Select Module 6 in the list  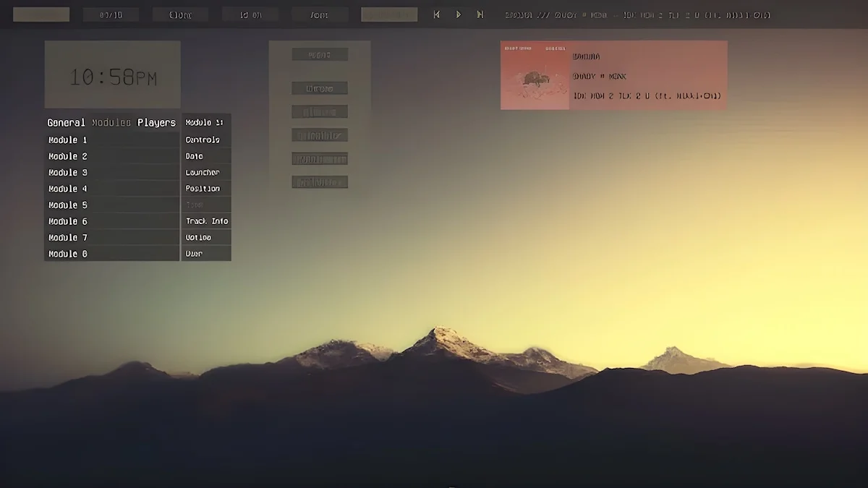[x=112, y=221]
